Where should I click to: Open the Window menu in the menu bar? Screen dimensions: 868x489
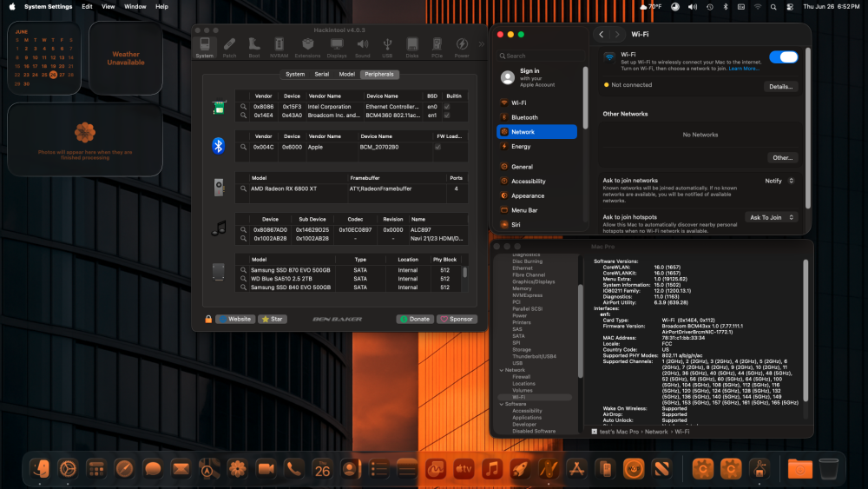tap(135, 7)
